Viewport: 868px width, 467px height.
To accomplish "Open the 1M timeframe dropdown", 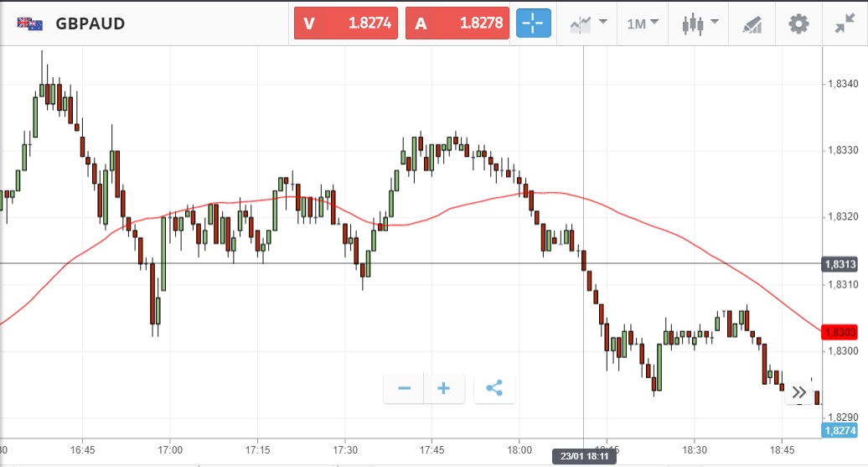I will click(x=642, y=23).
